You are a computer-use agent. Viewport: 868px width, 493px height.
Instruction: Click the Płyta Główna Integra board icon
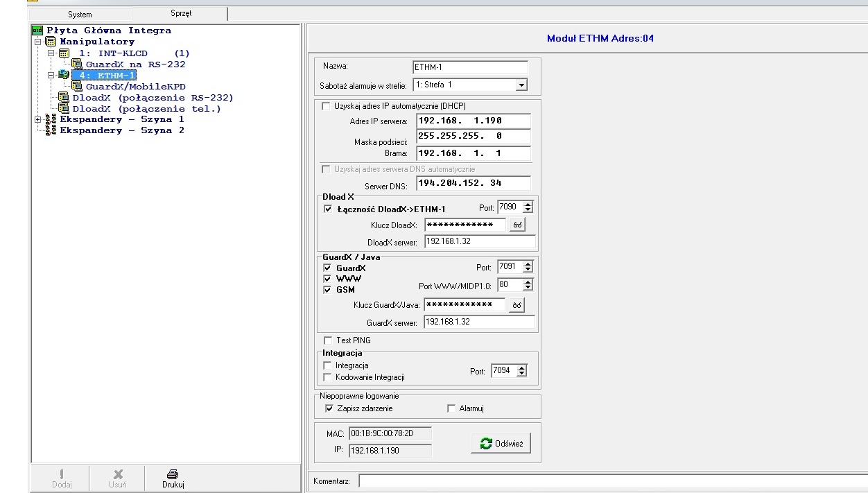37,31
